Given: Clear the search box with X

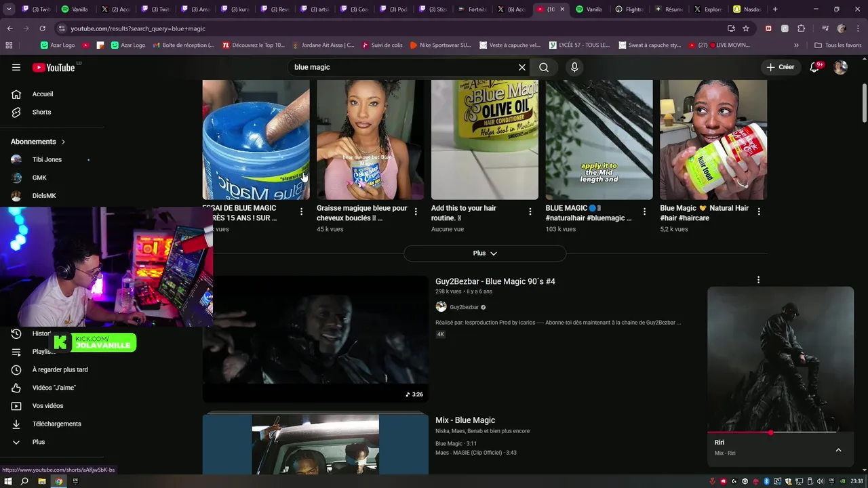Looking at the screenshot, I should (522, 67).
